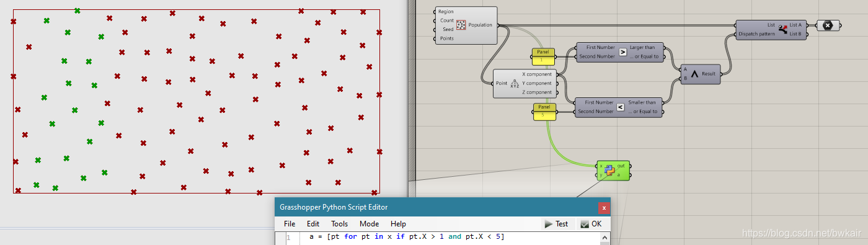Click the Points input of Population
Viewport: 868px width, 245px height.
(x=446, y=38)
